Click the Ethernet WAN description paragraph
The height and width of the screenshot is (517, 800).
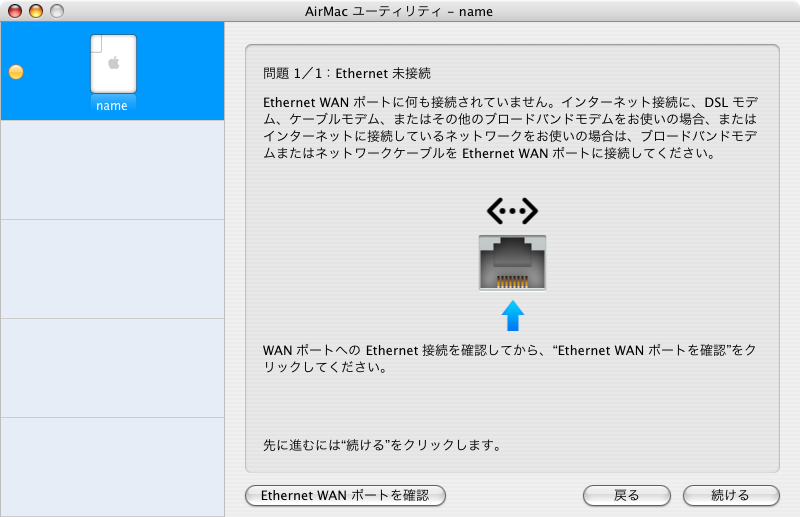[510, 128]
